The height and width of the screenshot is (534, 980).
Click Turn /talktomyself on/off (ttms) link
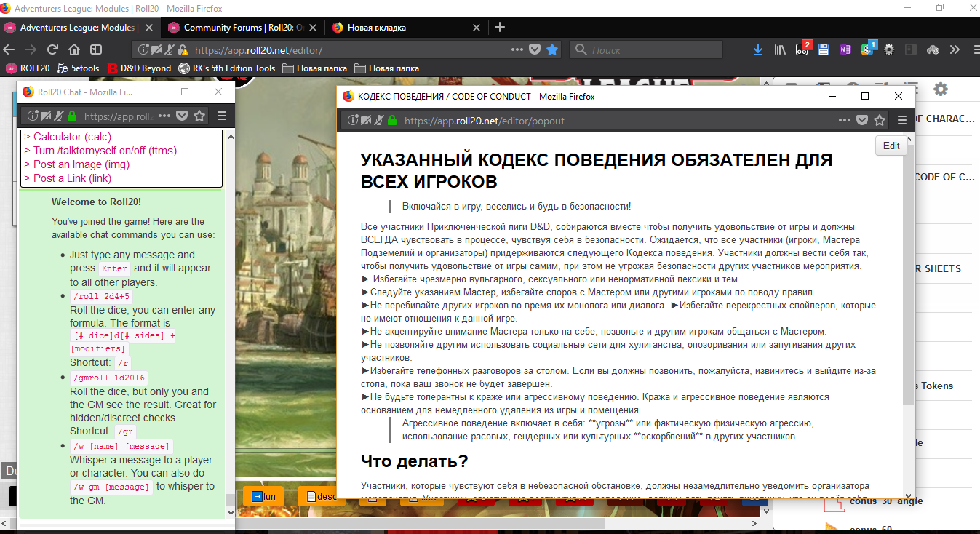tap(100, 151)
